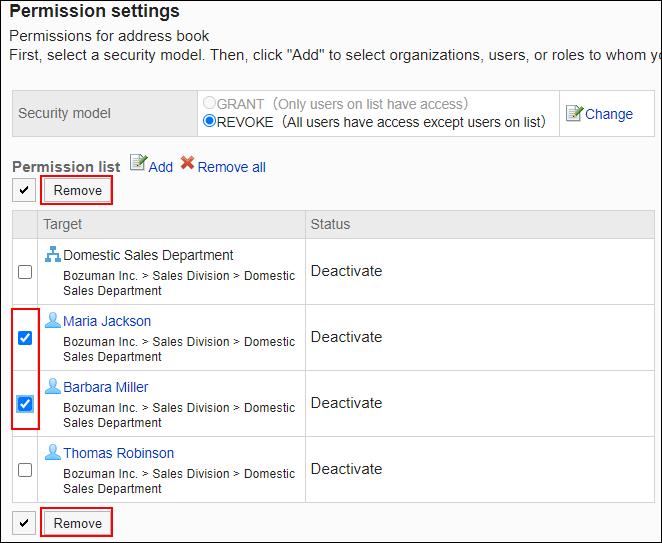Viewport: 662px width, 543px height.
Task: Check the Thomas Robinson checkbox
Action: [25, 470]
